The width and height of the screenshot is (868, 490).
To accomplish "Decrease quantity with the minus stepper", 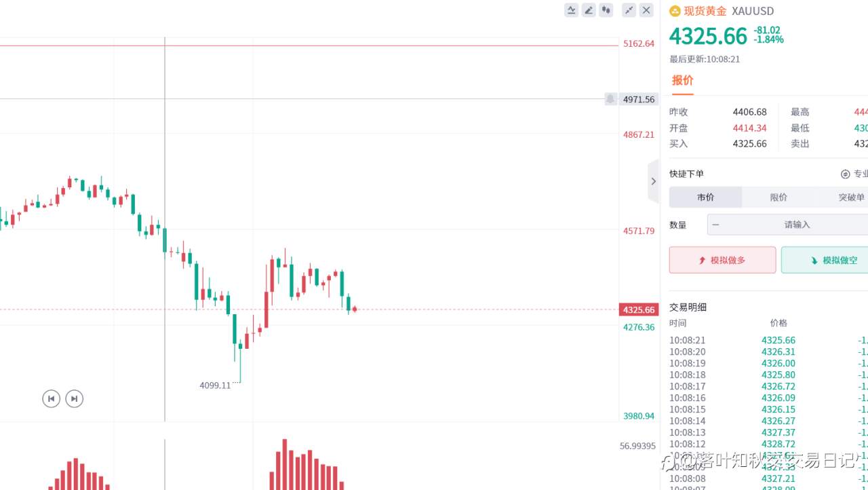I will click(x=715, y=225).
